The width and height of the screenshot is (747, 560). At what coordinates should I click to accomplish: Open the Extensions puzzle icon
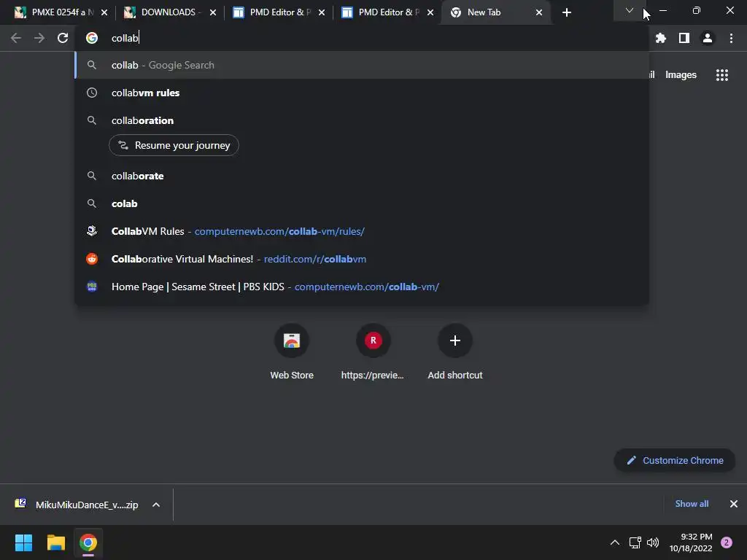[x=660, y=38]
